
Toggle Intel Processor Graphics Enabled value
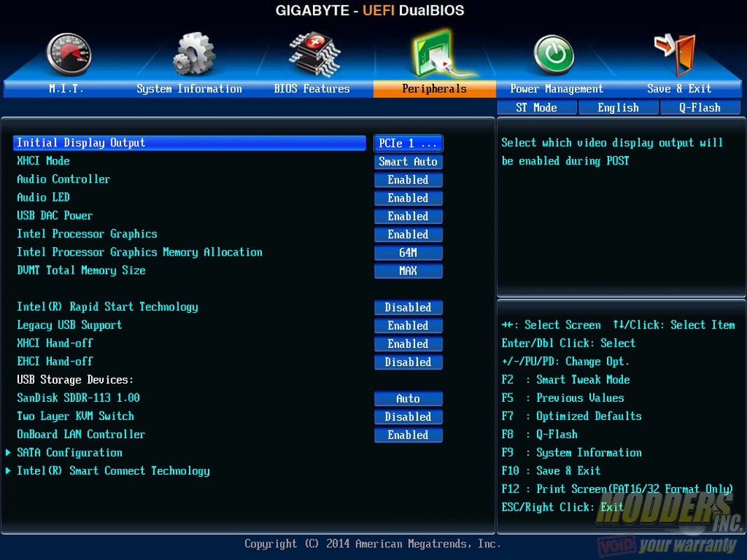click(408, 234)
